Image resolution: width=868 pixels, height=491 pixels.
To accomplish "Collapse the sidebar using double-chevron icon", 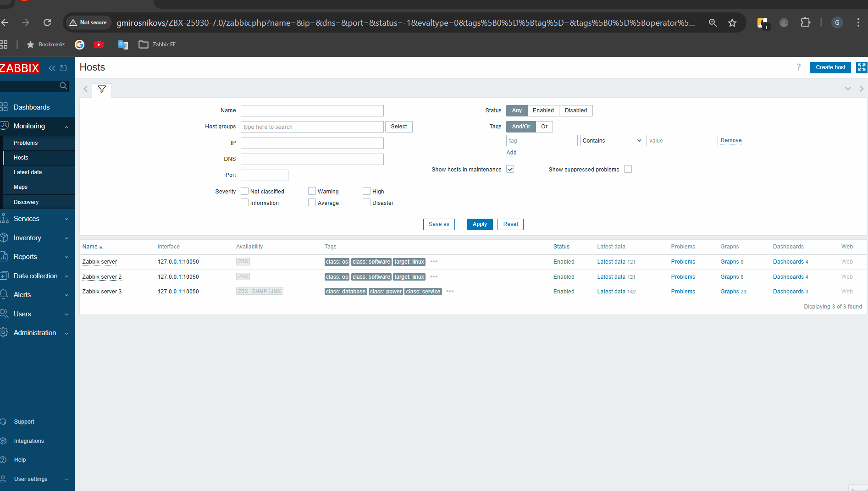I will [52, 68].
